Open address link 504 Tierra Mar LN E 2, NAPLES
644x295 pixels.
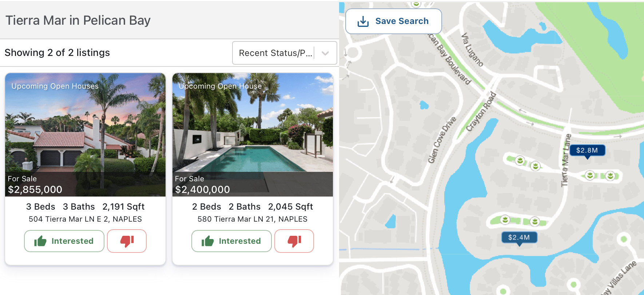tap(85, 219)
